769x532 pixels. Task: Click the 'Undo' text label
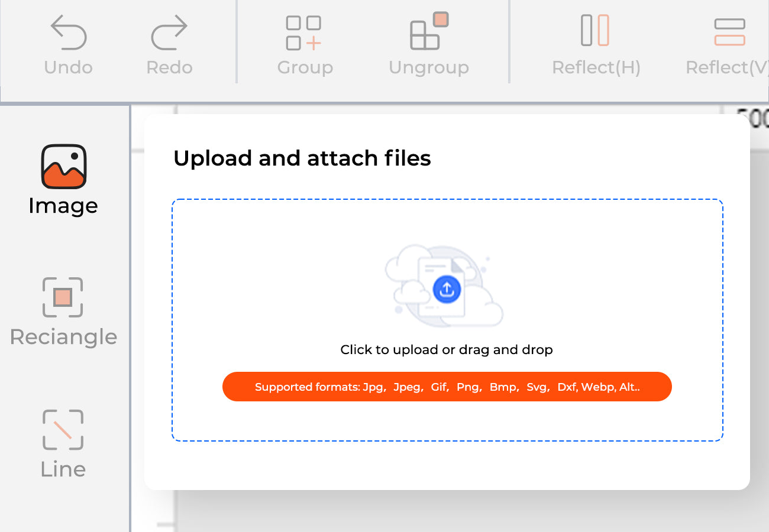pos(69,67)
